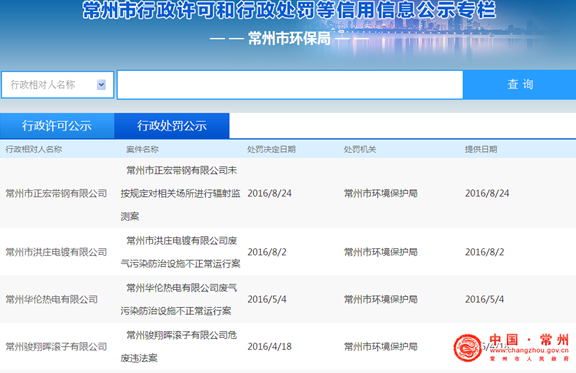This screenshot has height=373, width=576.
Task: Click the red 中国·常州 seal logo
Action: tap(467, 348)
